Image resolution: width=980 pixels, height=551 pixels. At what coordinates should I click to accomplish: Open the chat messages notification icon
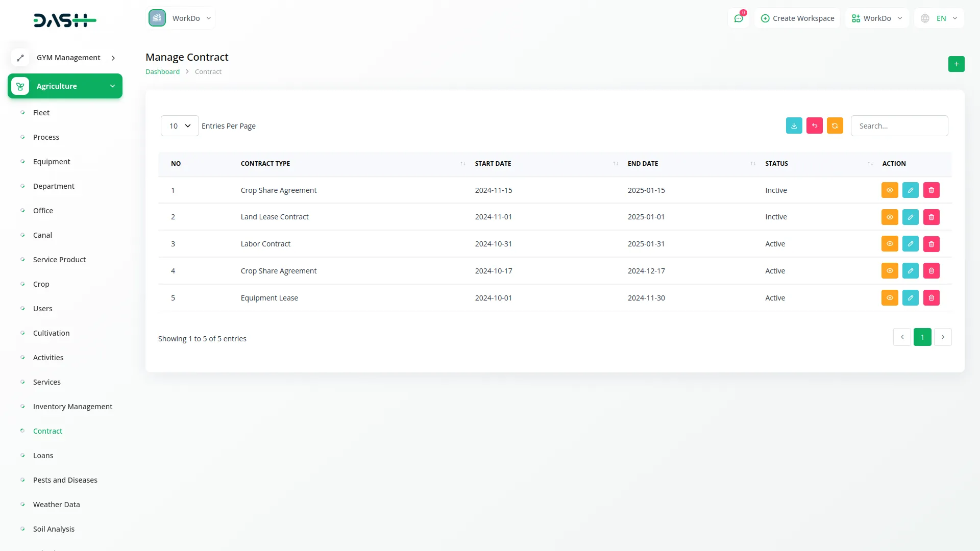point(738,18)
